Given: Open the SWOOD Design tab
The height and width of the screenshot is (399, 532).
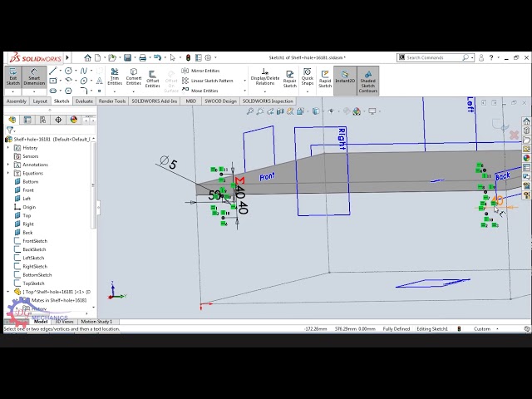Looking at the screenshot, I should (220, 101).
